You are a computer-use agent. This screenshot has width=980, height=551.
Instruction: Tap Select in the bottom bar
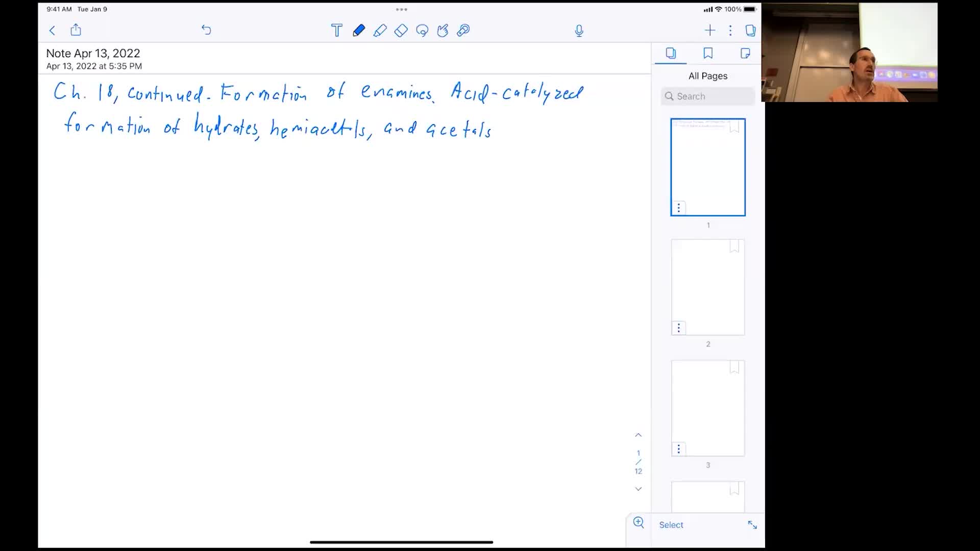tap(671, 524)
